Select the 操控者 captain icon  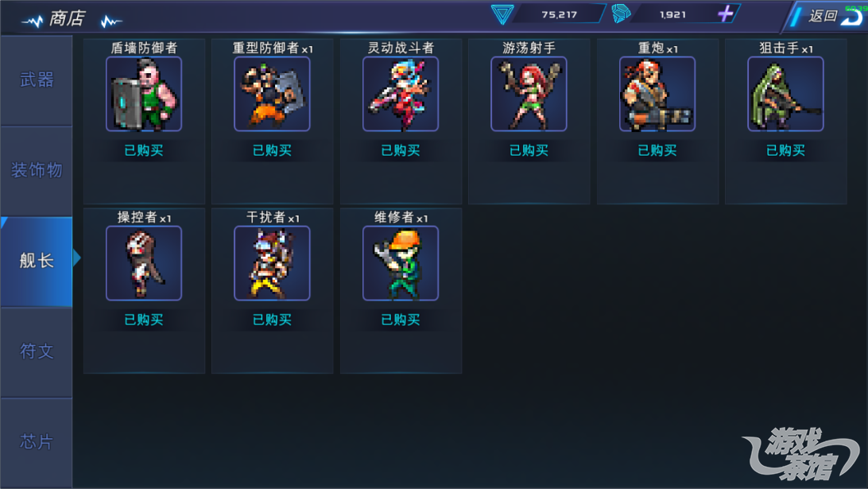pos(144,263)
